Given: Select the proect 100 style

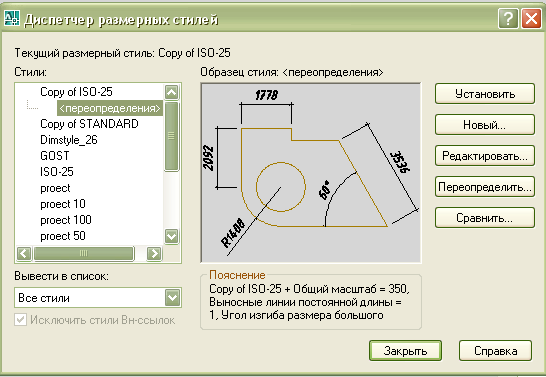Looking at the screenshot, I should coord(66,220).
